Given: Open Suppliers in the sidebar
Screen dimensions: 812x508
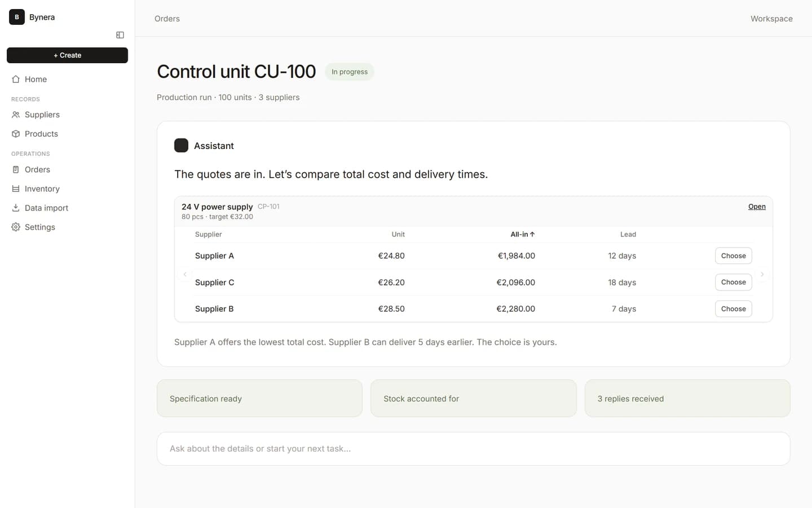Looking at the screenshot, I should (67, 115).
